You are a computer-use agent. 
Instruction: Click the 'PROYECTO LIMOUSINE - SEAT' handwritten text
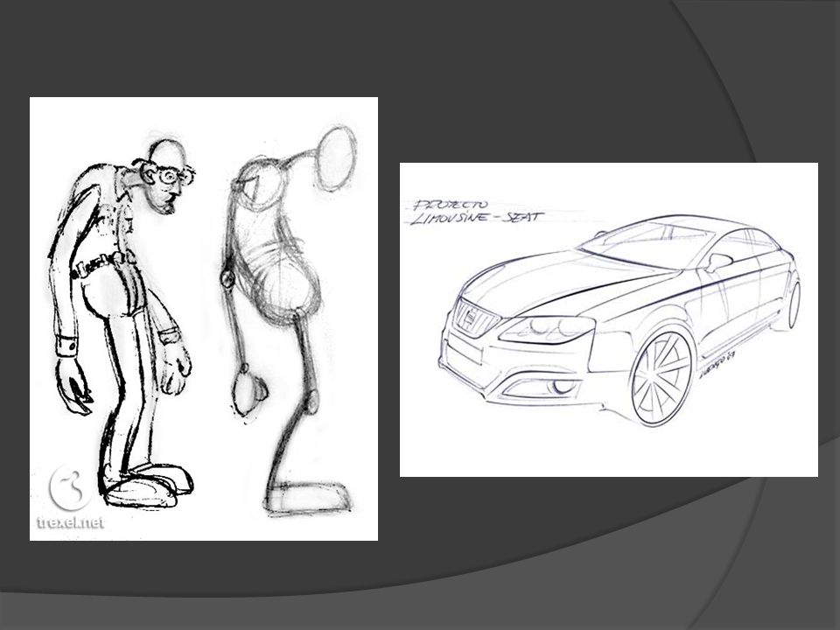[477, 212]
